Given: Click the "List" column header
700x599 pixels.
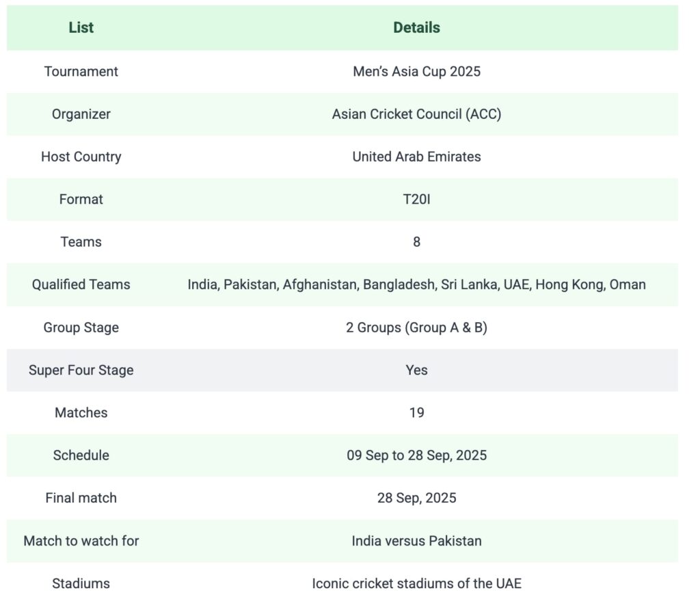Looking at the screenshot, I should point(81,28).
